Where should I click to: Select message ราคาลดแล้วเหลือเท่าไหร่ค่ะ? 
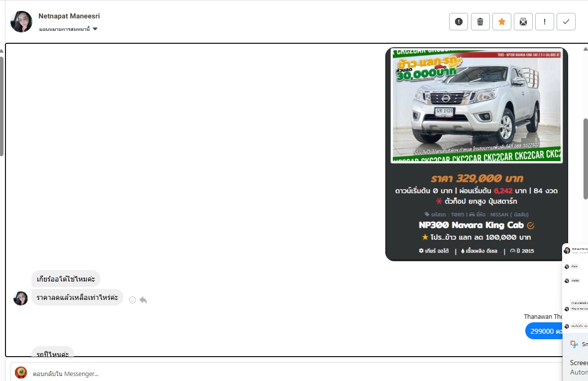[x=77, y=297]
